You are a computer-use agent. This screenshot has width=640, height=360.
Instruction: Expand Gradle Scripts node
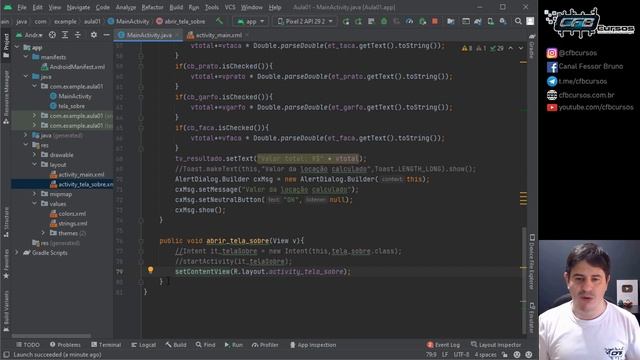coord(17,253)
